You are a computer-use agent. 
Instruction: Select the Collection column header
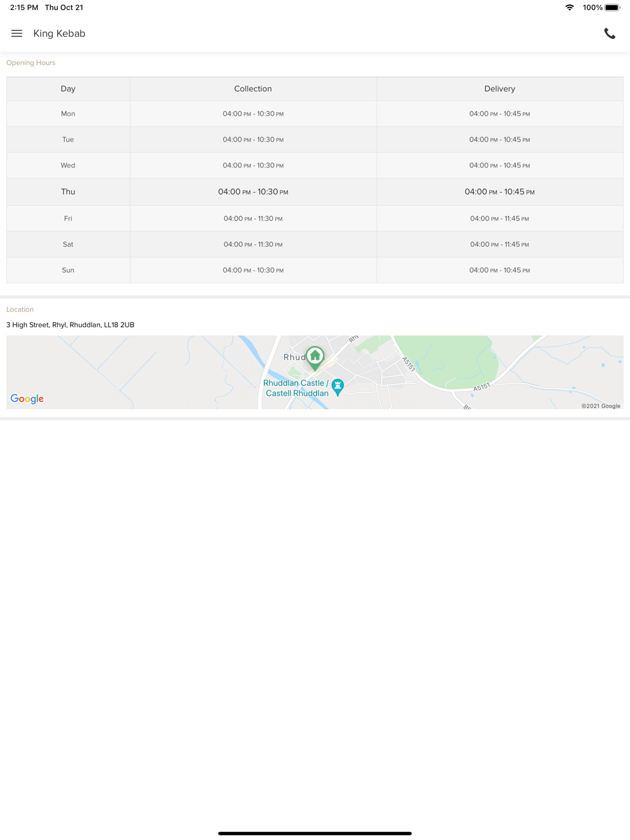[253, 89]
